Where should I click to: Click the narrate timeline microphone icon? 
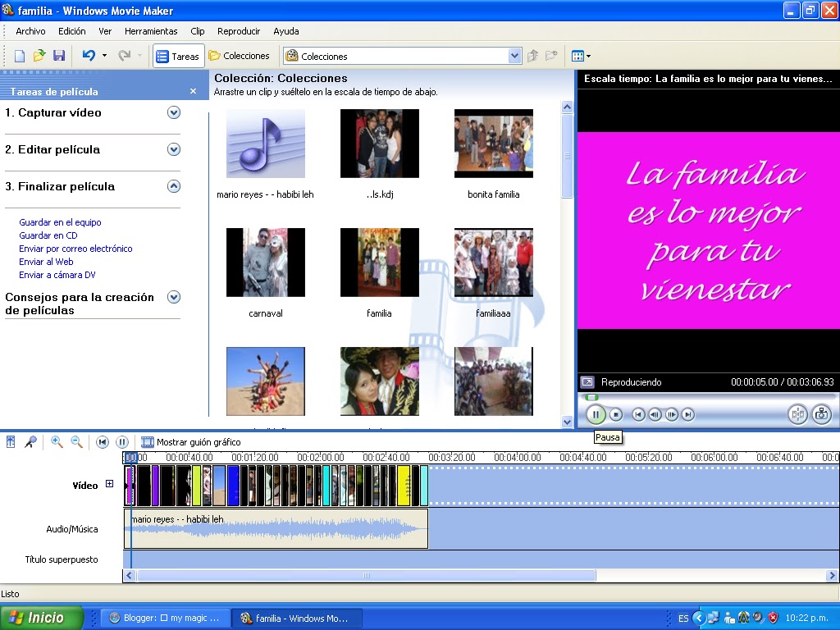pos(31,442)
